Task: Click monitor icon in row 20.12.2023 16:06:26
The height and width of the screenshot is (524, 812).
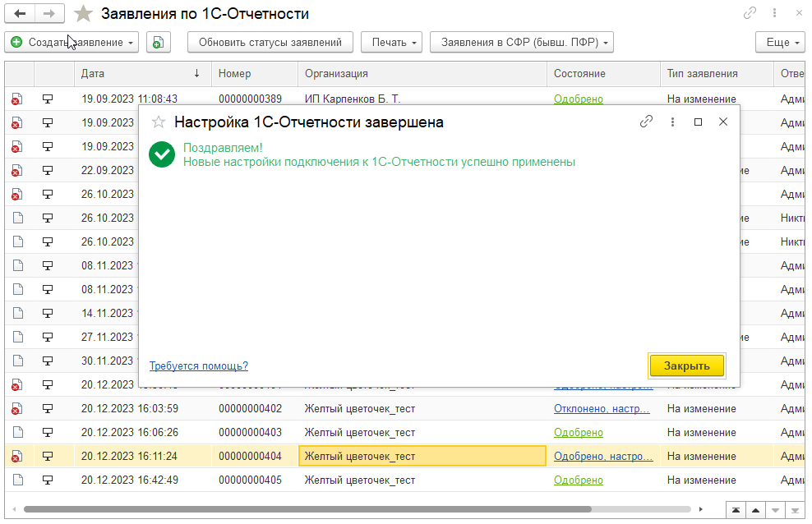Action: coord(47,433)
